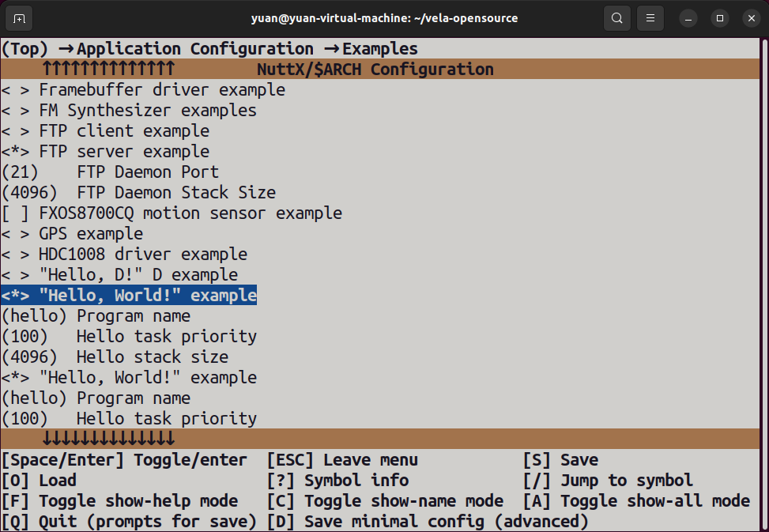
Task: Click [O] Load hint
Action: (x=40, y=481)
